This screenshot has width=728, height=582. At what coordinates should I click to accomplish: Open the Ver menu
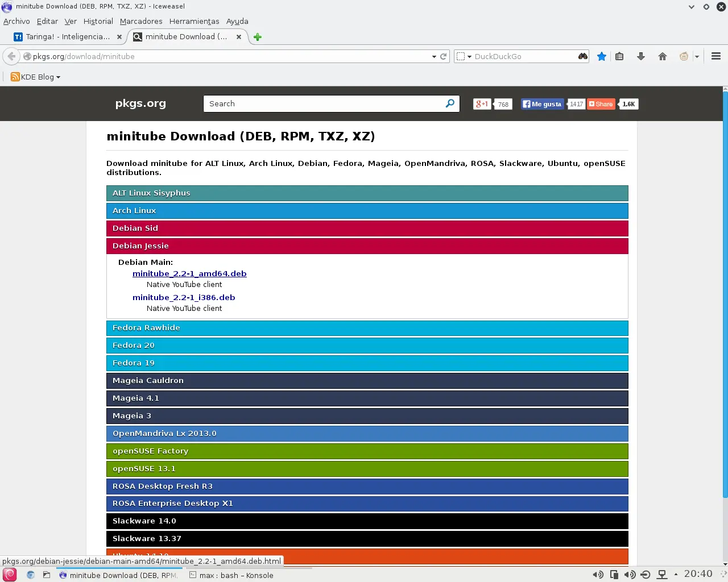[71, 21]
